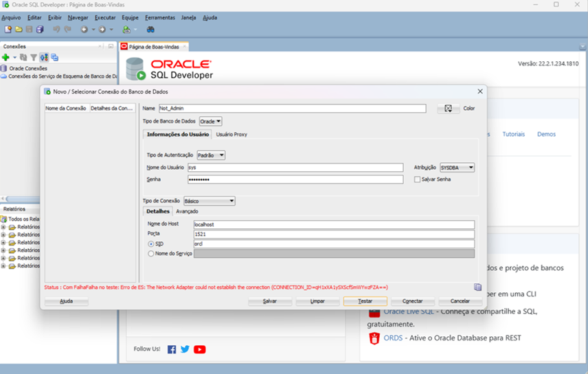Open the Demos link on welcome page
Image resolution: width=588 pixels, height=374 pixels.
pyautogui.click(x=546, y=134)
